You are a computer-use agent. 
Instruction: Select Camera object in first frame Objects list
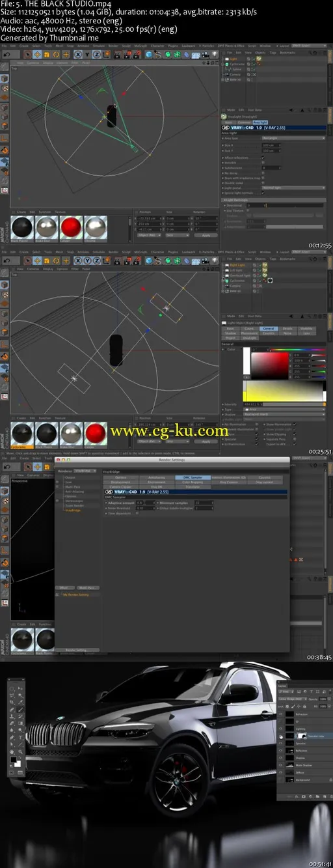tap(235, 74)
